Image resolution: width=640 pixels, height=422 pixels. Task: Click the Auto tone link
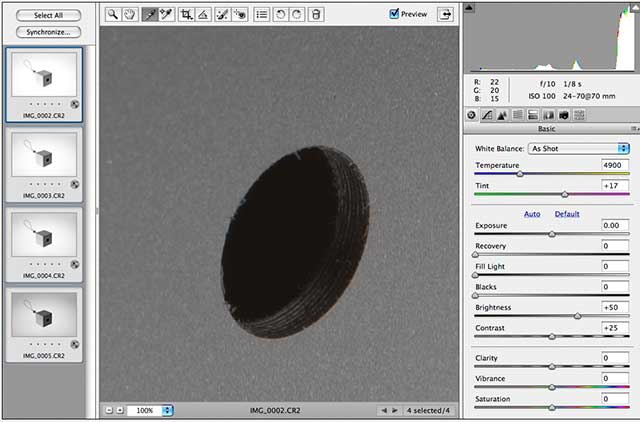click(x=532, y=214)
